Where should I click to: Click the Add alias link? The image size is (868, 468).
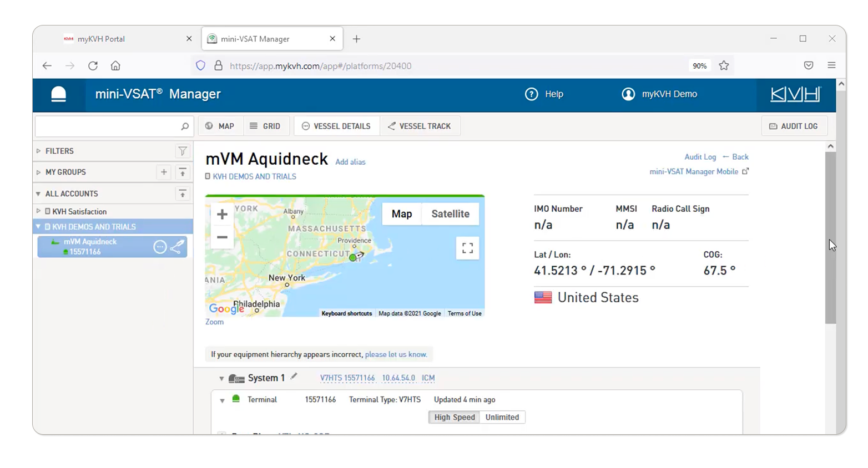[x=350, y=162]
